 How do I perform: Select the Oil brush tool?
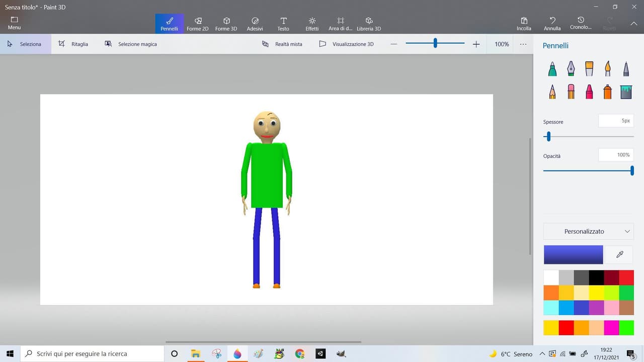(x=589, y=69)
